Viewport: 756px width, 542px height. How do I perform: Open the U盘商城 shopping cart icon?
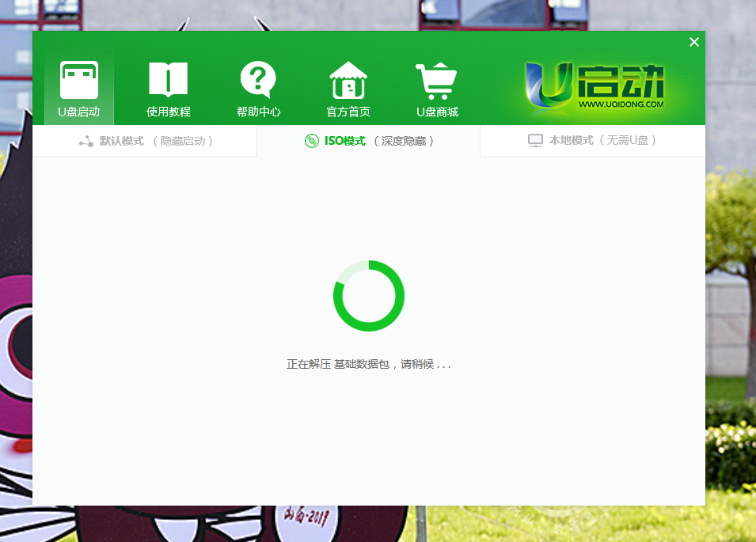[437, 78]
